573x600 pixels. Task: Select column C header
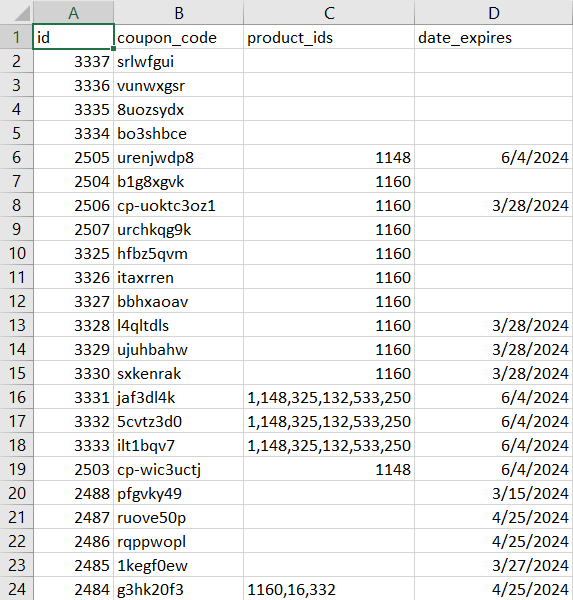329,12
